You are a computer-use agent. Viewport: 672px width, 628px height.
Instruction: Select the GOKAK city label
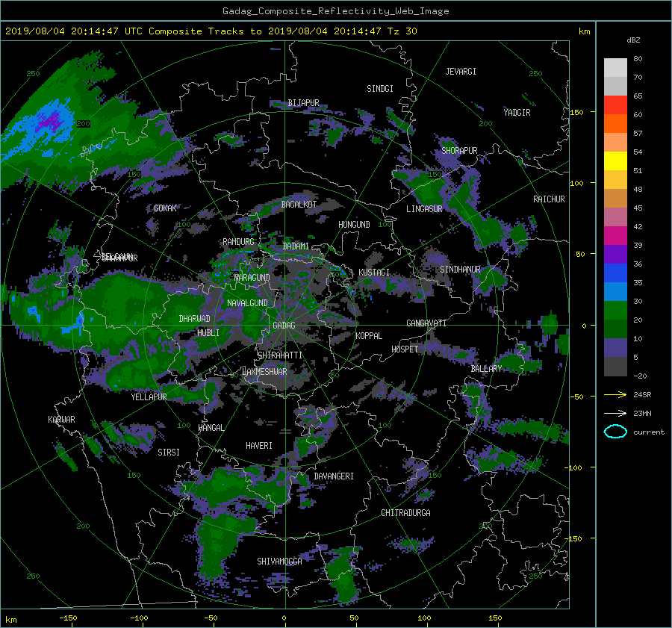coord(165,208)
